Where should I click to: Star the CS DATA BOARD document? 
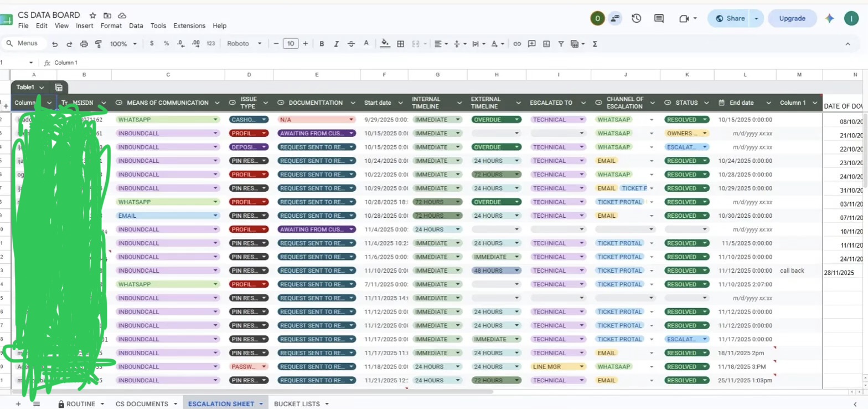coord(93,16)
